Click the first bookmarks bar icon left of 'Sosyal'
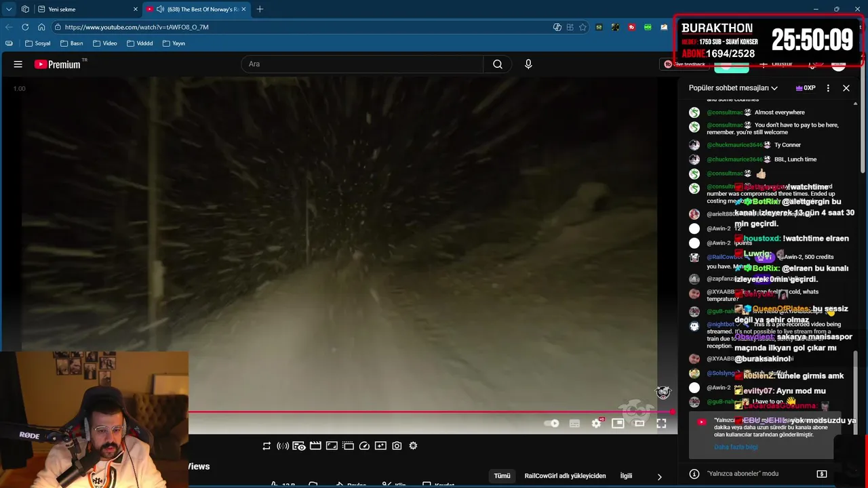This screenshot has width=868, height=488. 9,43
